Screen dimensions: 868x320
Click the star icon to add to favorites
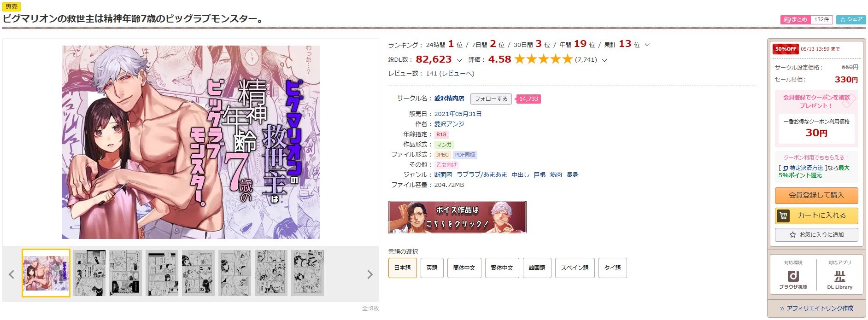[x=792, y=235]
